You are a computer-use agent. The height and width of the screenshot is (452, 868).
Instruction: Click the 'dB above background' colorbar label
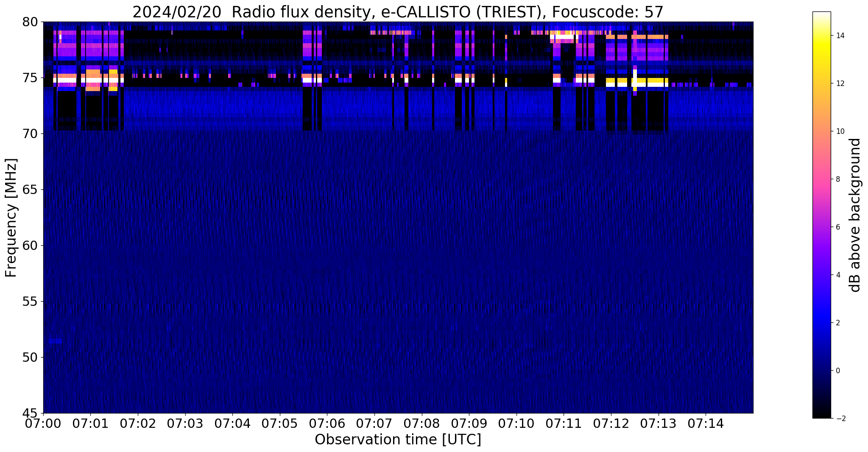click(855, 215)
